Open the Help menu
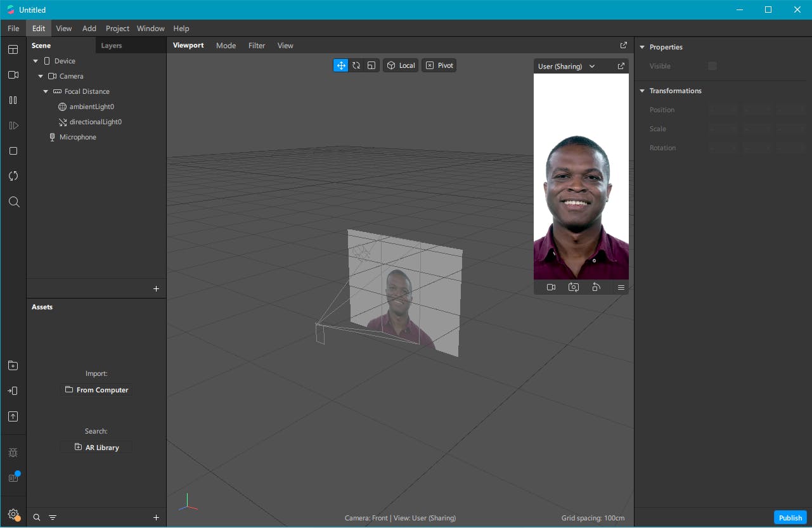 point(181,29)
